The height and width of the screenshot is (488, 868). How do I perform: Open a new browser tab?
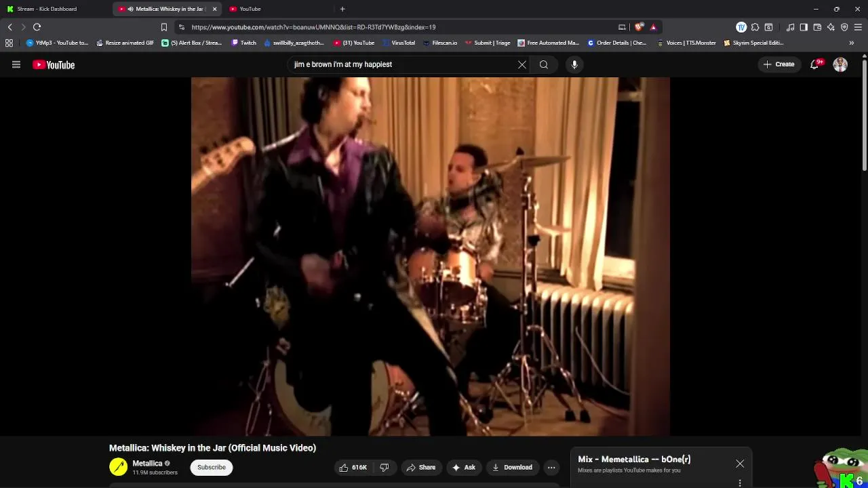coord(342,9)
